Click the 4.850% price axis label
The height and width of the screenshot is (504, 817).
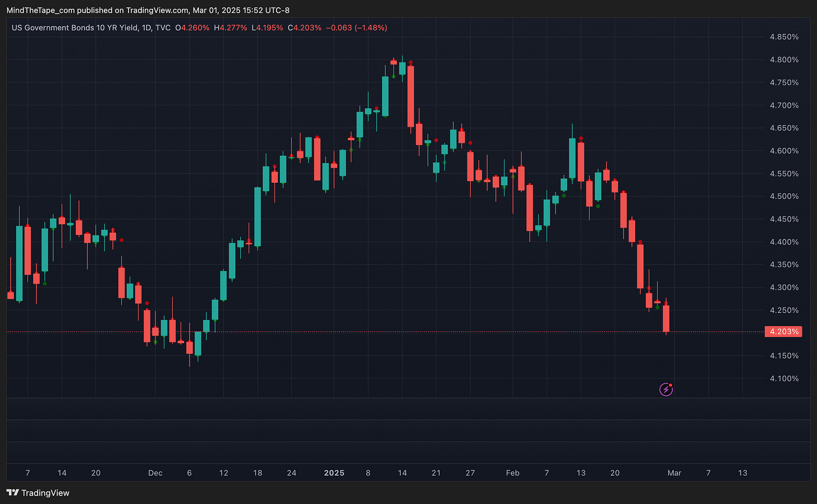(x=784, y=37)
